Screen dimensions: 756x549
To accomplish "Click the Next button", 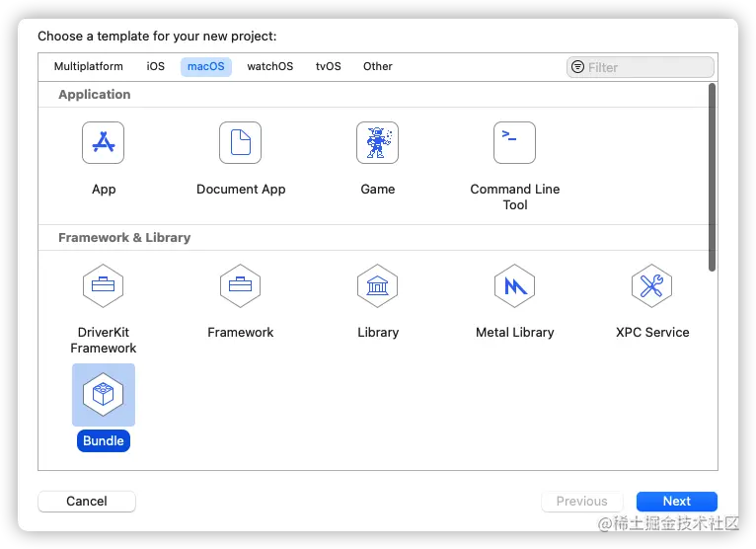I will tap(676, 502).
